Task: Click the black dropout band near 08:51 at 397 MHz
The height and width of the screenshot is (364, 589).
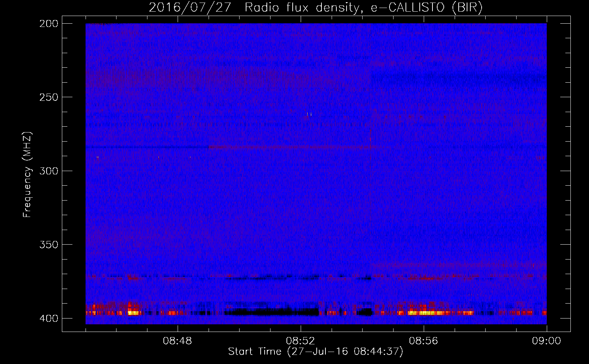Action: (271, 312)
